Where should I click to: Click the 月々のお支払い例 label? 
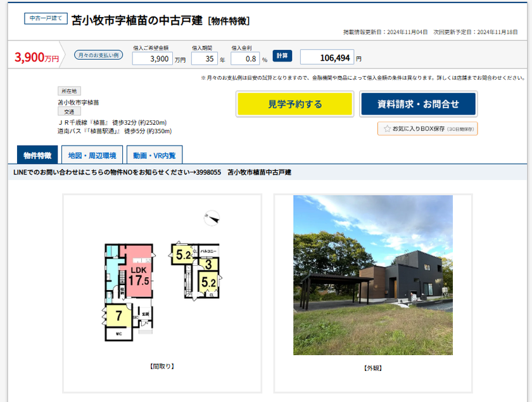click(98, 55)
